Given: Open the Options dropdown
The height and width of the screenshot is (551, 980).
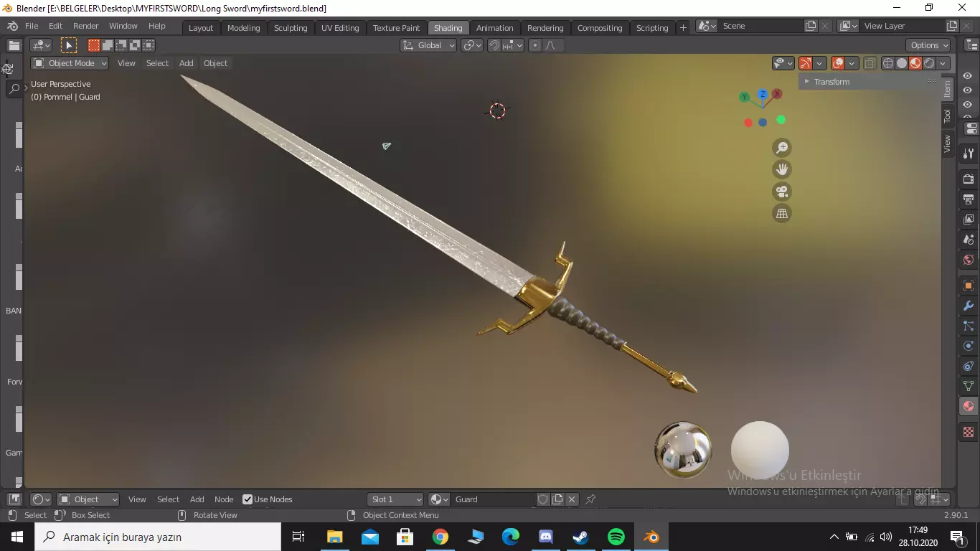Looking at the screenshot, I should (930, 45).
